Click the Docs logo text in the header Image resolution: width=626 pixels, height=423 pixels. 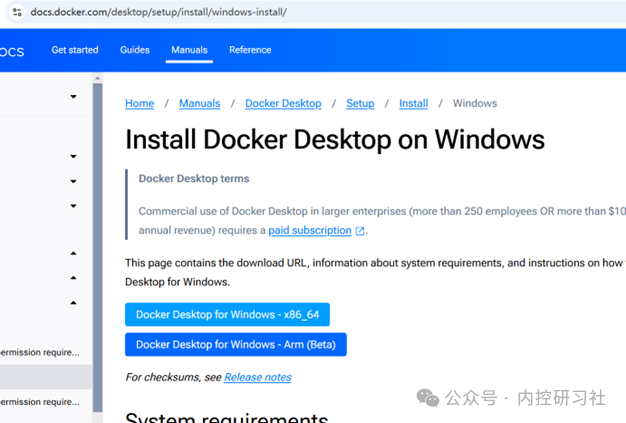pyautogui.click(x=12, y=52)
